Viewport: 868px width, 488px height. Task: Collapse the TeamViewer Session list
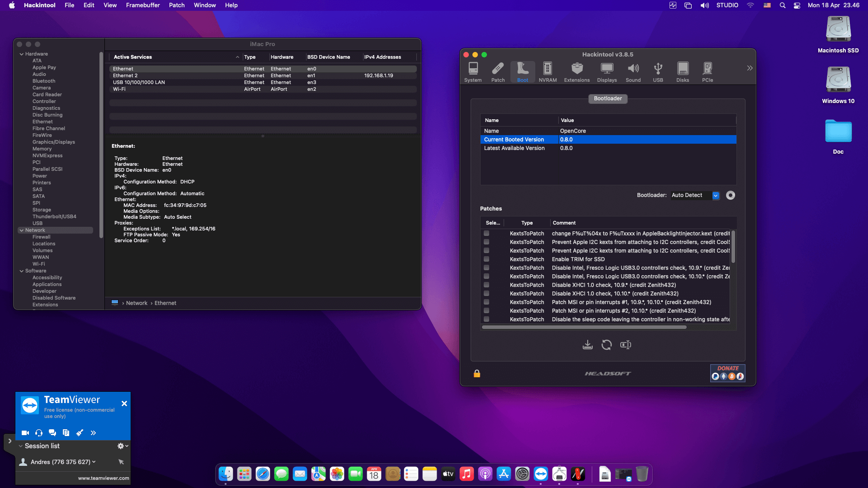[20, 446]
